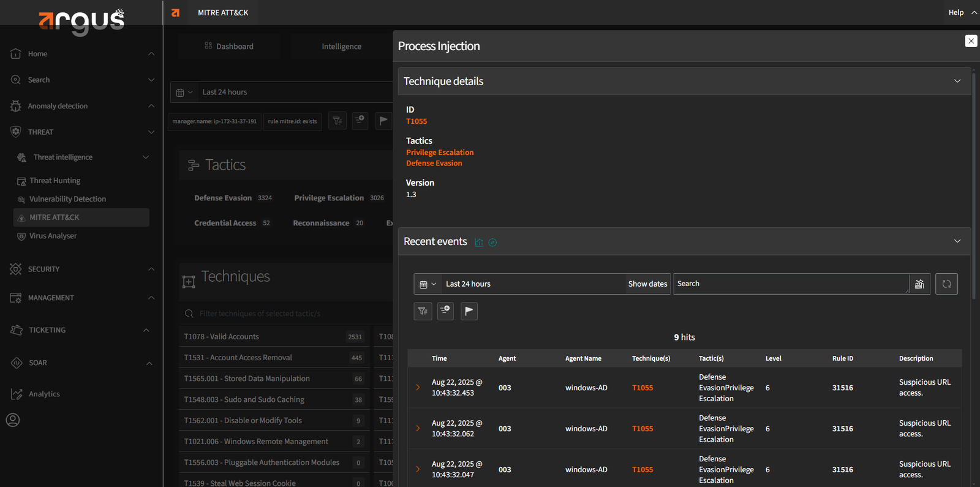Image resolution: width=980 pixels, height=487 pixels.
Task: Collapse the Recent events section
Action: tap(957, 241)
